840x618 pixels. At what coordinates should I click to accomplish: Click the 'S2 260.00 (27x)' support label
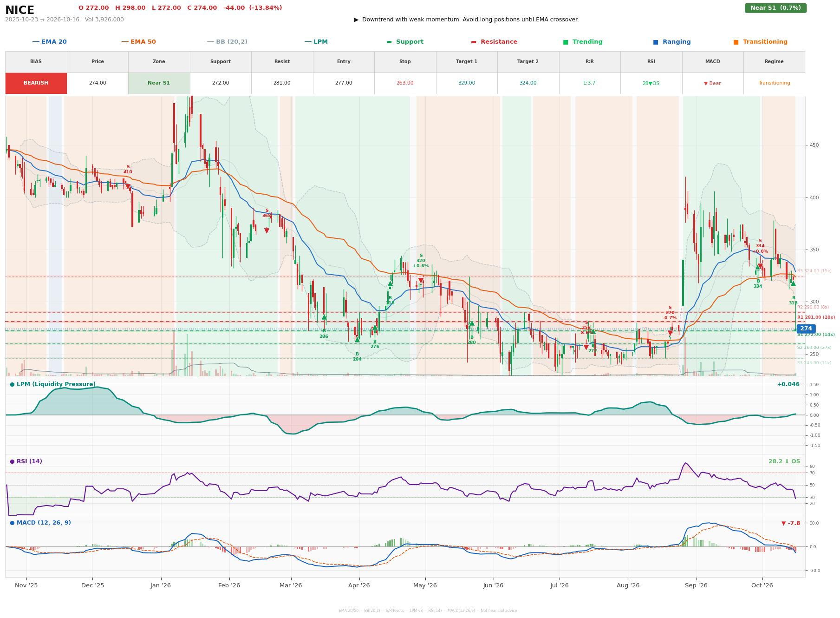click(x=814, y=348)
